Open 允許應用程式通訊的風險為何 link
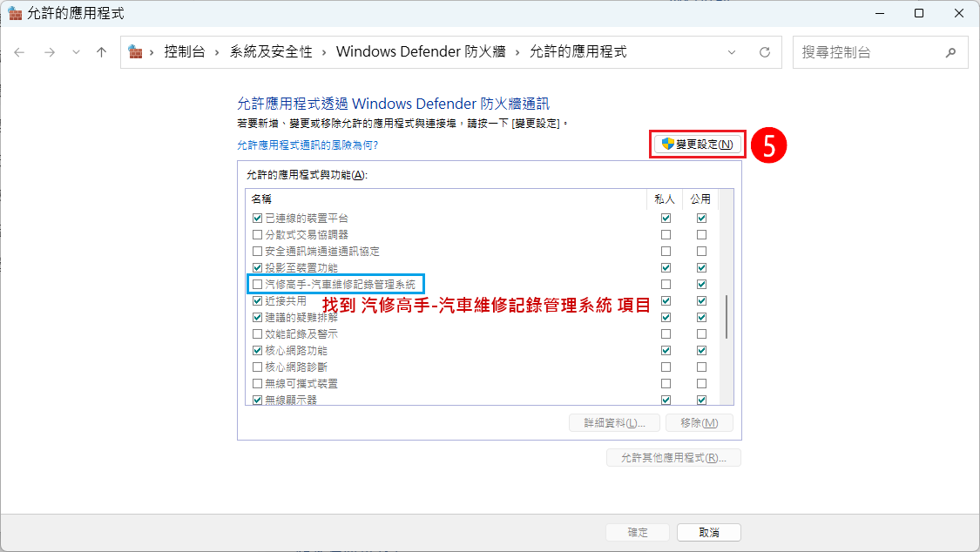Screen dimensions: 980x552 point(308,145)
